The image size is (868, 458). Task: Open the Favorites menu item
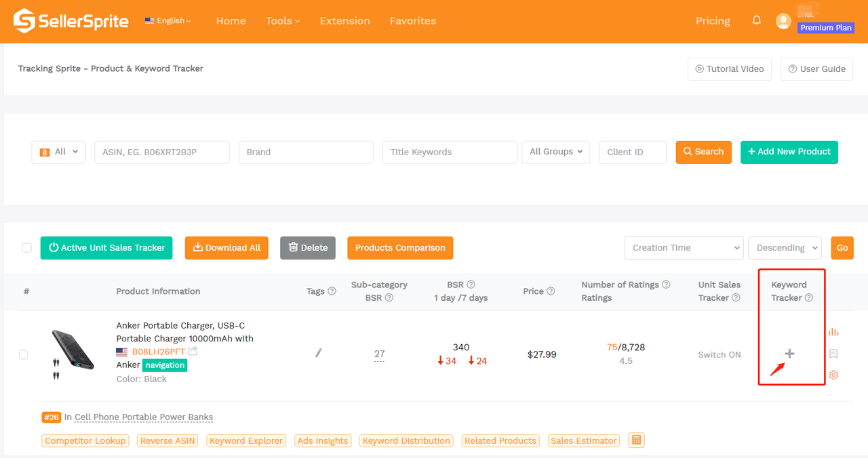tap(413, 21)
